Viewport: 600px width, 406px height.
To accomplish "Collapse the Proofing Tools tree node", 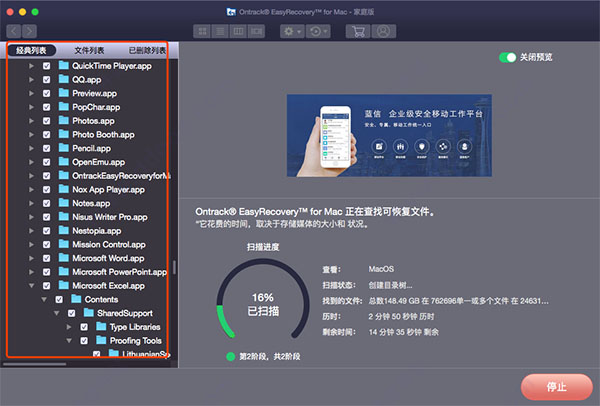I will coord(69,341).
